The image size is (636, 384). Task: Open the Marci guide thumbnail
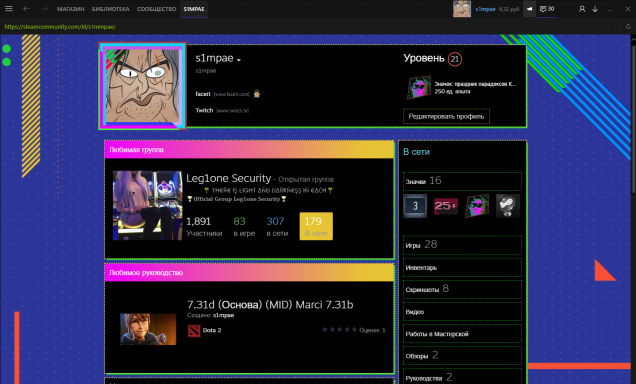[x=148, y=329]
